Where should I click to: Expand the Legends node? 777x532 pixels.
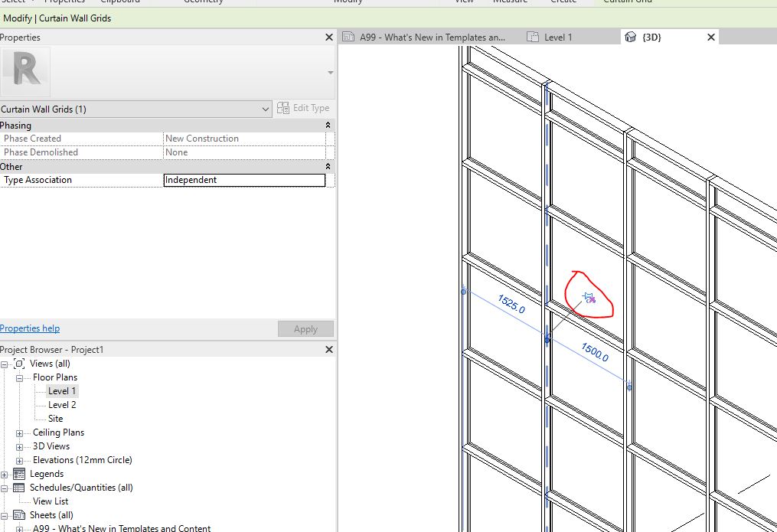pos(5,475)
